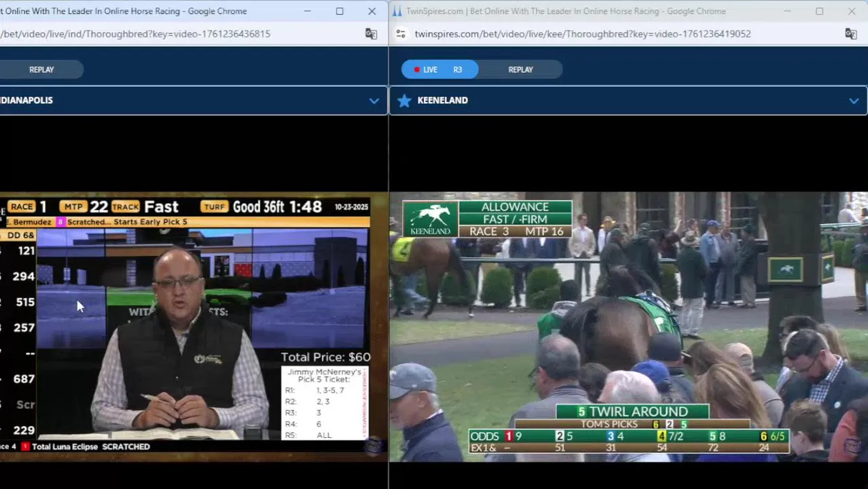Click the right window URL address field
This screenshot has height=489, width=868.
pyautogui.click(x=583, y=34)
